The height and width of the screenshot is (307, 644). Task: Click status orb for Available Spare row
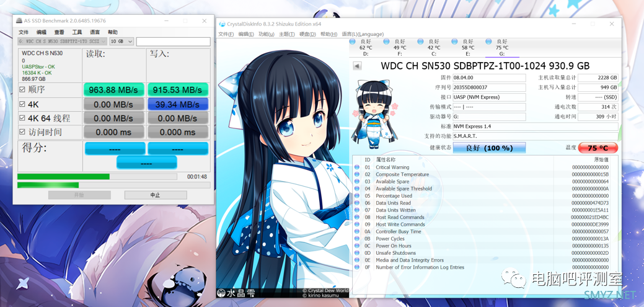(357, 182)
